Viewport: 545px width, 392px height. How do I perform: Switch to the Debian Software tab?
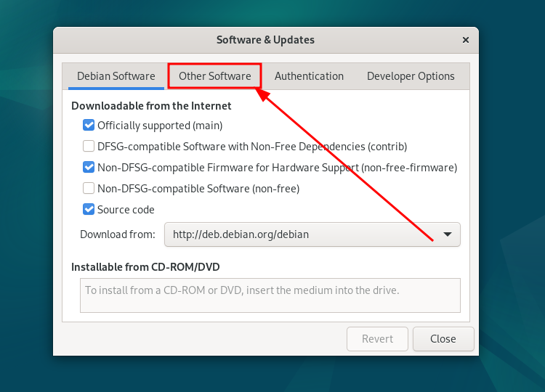(x=116, y=76)
